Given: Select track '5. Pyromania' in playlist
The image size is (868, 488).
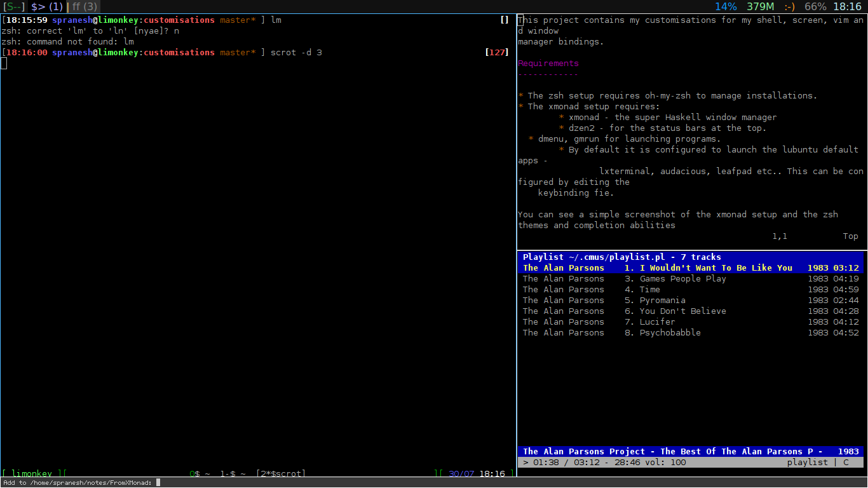Looking at the screenshot, I should (691, 301).
